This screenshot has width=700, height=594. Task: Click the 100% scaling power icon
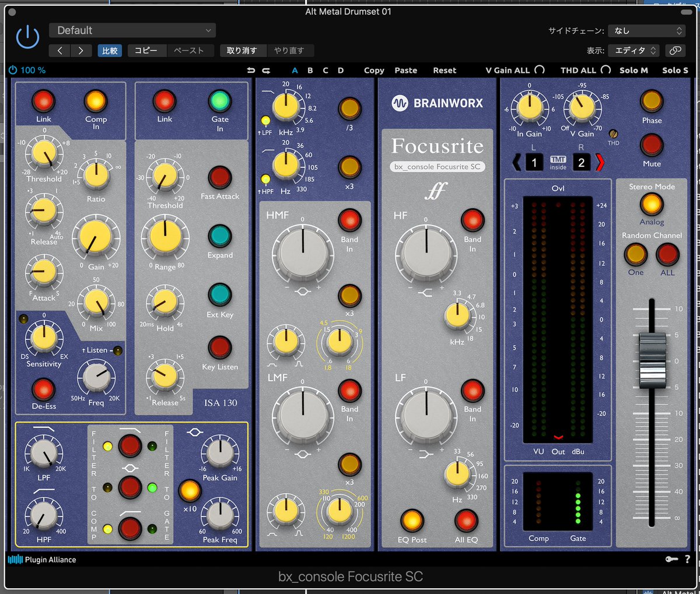point(13,70)
